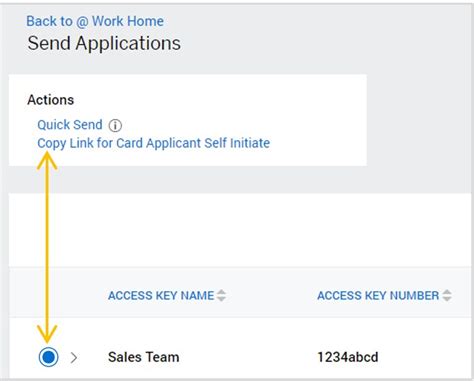The image size is (474, 381).
Task: Select the 1234abcd access key number
Action: [x=348, y=357]
